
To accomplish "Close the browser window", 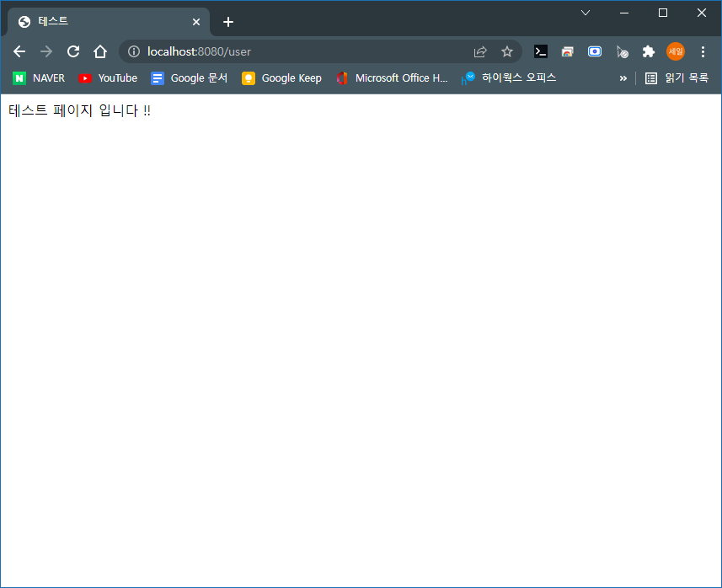I will 702,13.
